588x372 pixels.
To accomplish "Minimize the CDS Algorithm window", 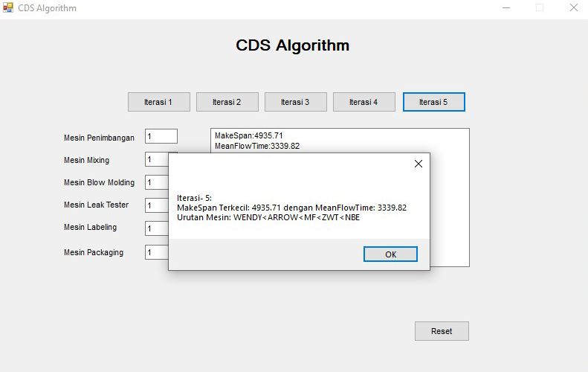I will coord(506,7).
